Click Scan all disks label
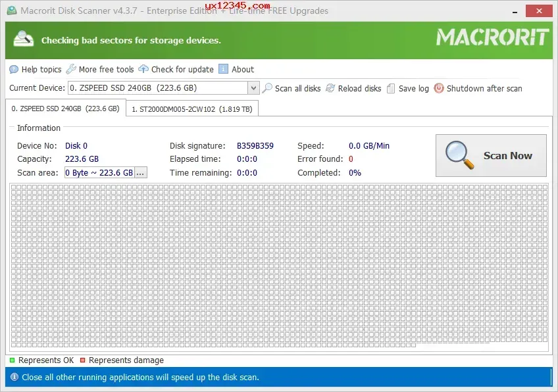This screenshot has width=558, height=392. click(x=297, y=88)
